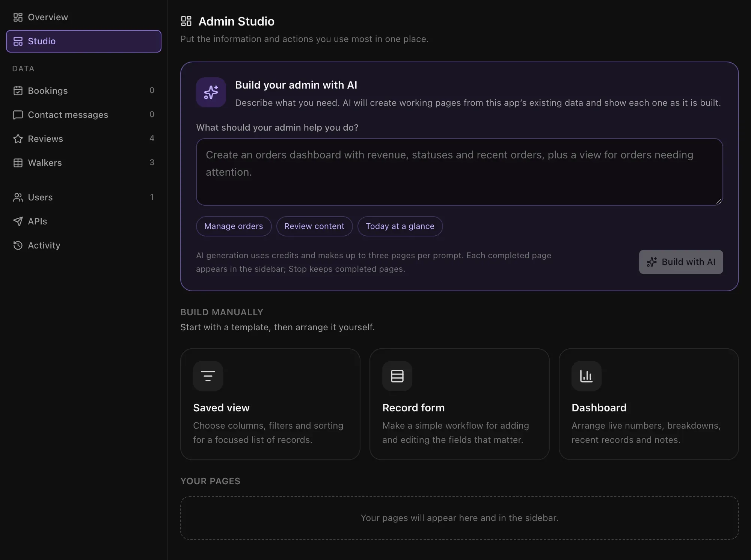
Task: Select the Dashboard template card
Action: click(x=648, y=404)
